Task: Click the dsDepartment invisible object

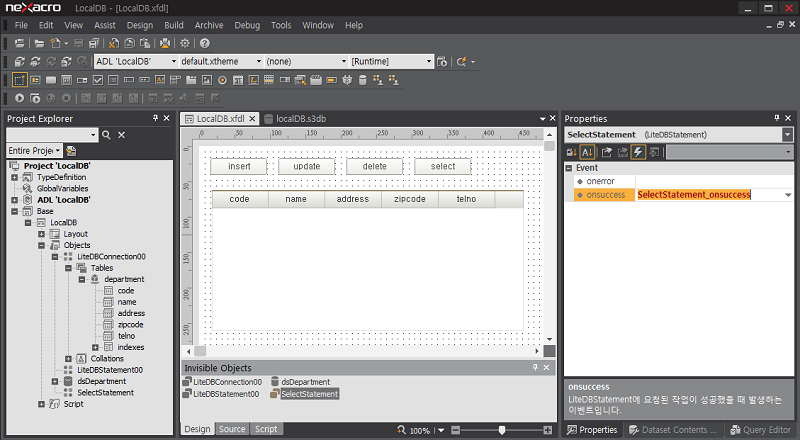Action: click(300, 382)
